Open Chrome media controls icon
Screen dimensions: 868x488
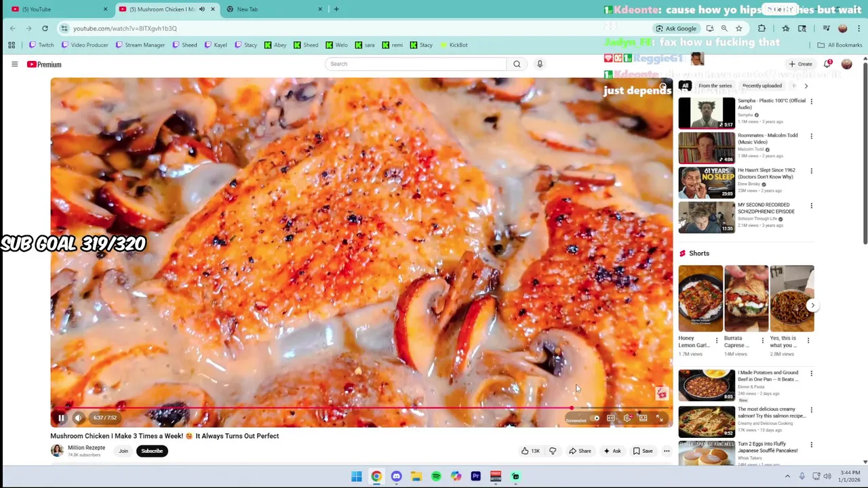click(826, 28)
